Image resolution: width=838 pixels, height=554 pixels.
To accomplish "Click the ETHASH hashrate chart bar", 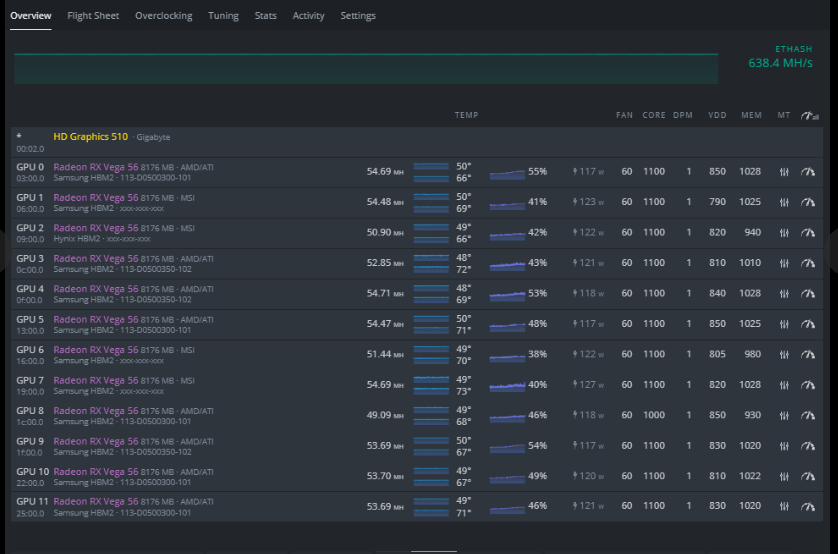I will (366, 68).
